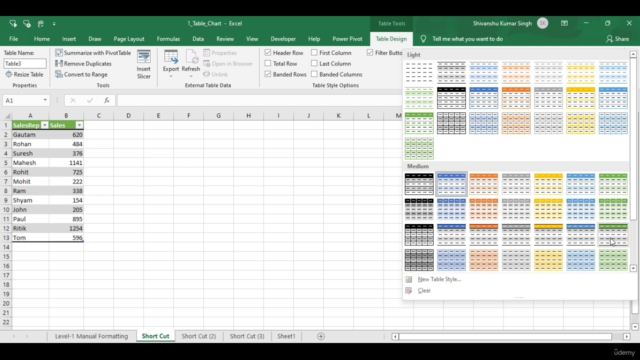The width and height of the screenshot is (640, 360).
Task: Open Customize Quick Access Toolbar dropdown
Action: (54, 24)
